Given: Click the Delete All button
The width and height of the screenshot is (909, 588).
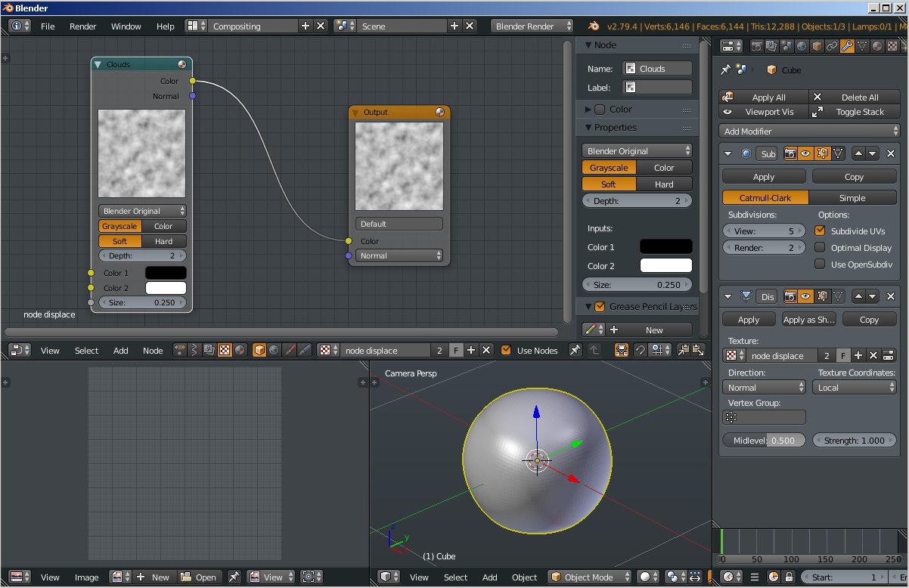Looking at the screenshot, I should (854, 97).
